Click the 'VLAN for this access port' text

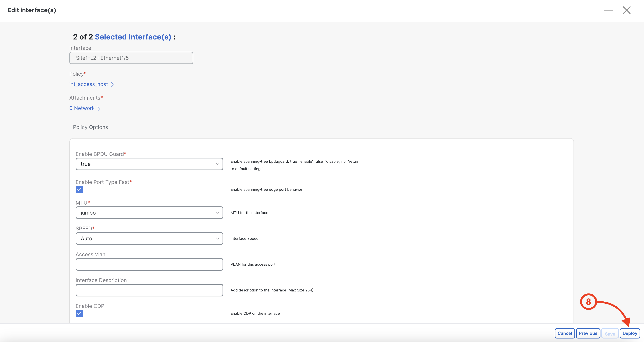(x=253, y=264)
